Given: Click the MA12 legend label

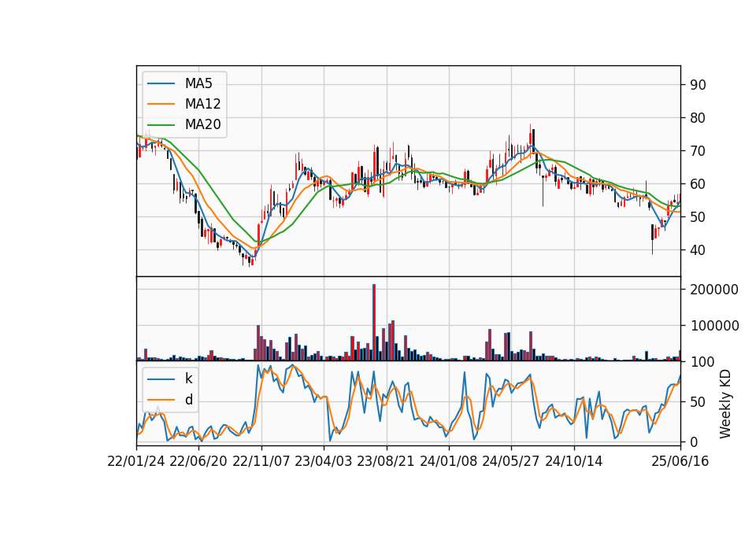Looking at the screenshot, I should [x=202, y=104].
